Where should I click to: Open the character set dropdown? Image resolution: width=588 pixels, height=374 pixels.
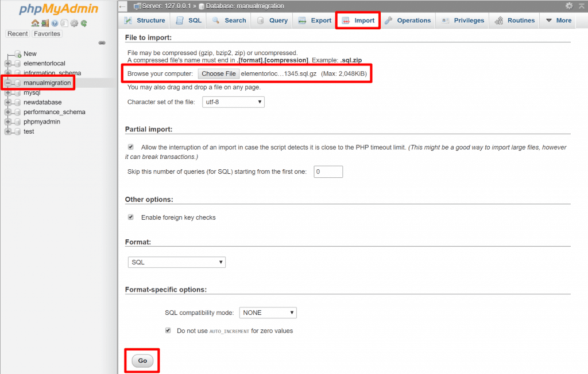(233, 102)
